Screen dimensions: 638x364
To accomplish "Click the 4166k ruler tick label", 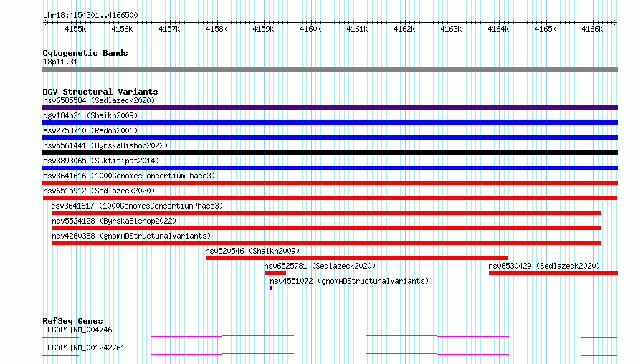I will pos(592,29).
